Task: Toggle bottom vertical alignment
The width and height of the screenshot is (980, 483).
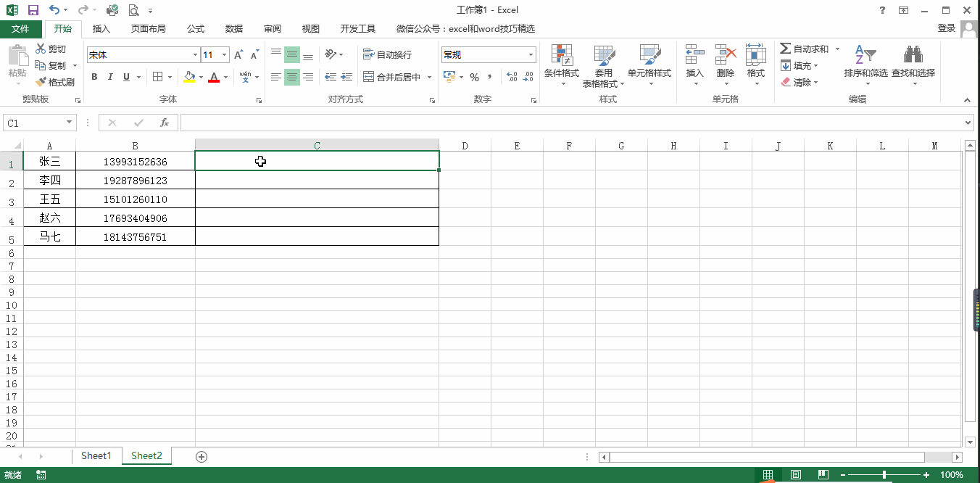Action: coord(308,54)
